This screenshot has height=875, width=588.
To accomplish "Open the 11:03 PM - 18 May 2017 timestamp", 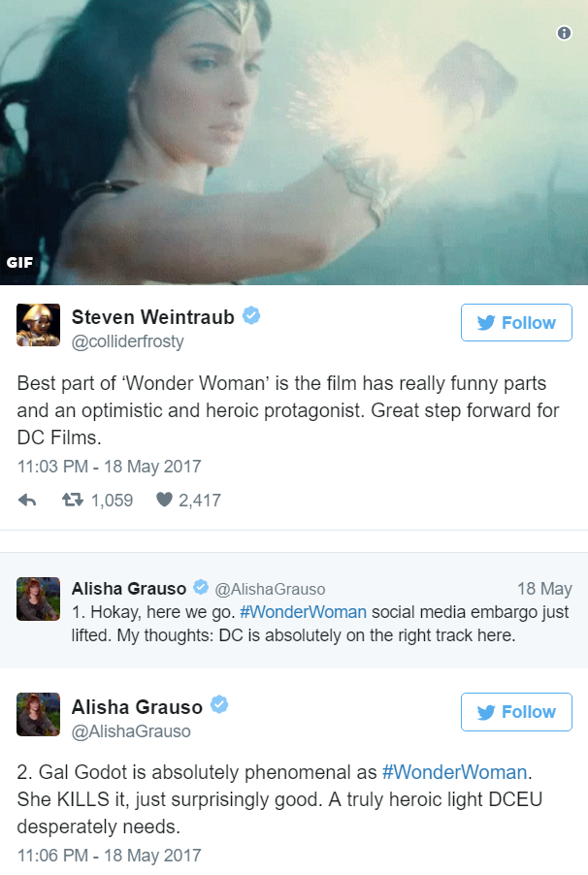I will pos(109,466).
